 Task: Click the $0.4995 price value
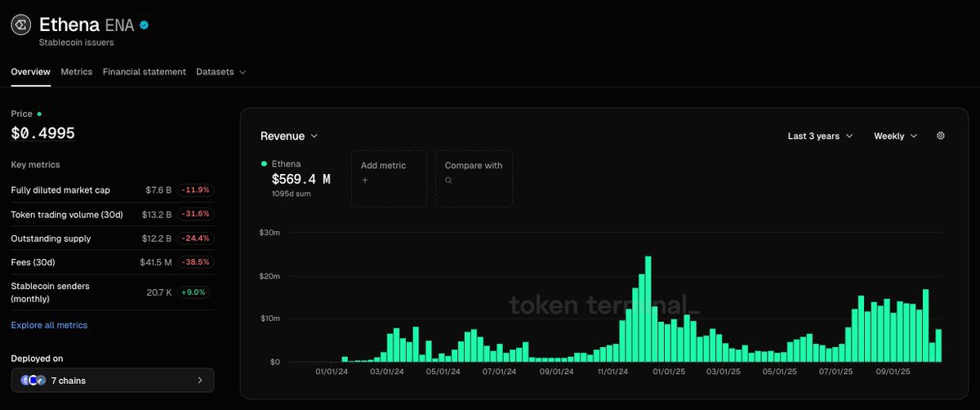click(43, 133)
